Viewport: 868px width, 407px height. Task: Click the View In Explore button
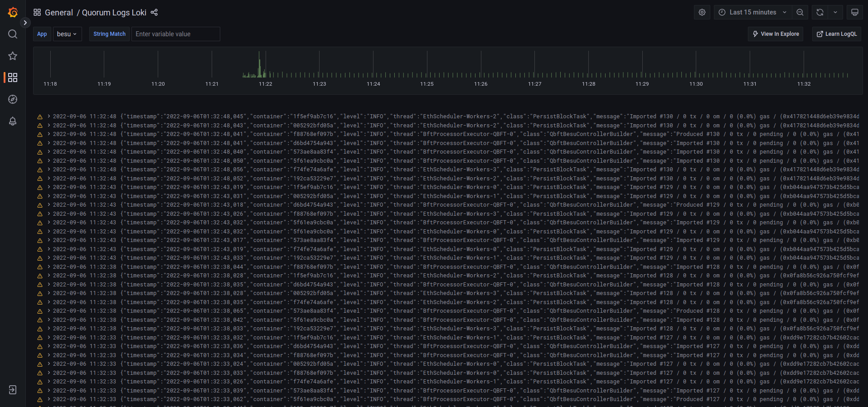[x=776, y=34]
